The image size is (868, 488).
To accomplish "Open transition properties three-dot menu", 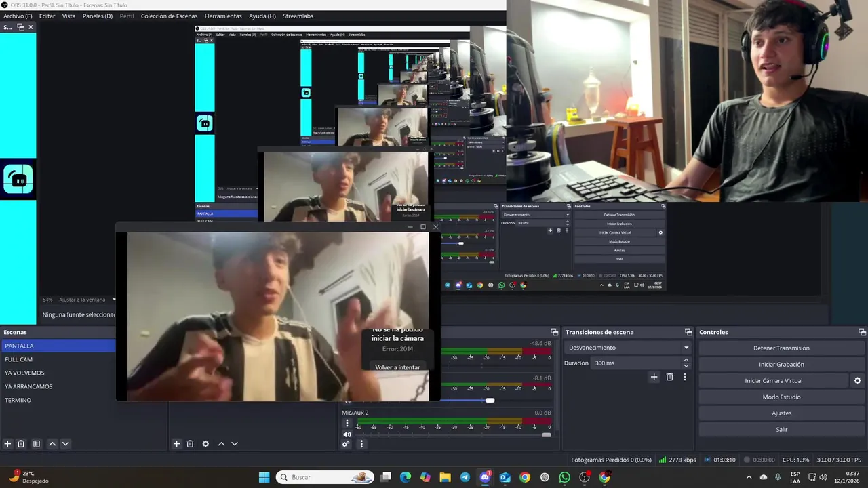I will tap(685, 377).
